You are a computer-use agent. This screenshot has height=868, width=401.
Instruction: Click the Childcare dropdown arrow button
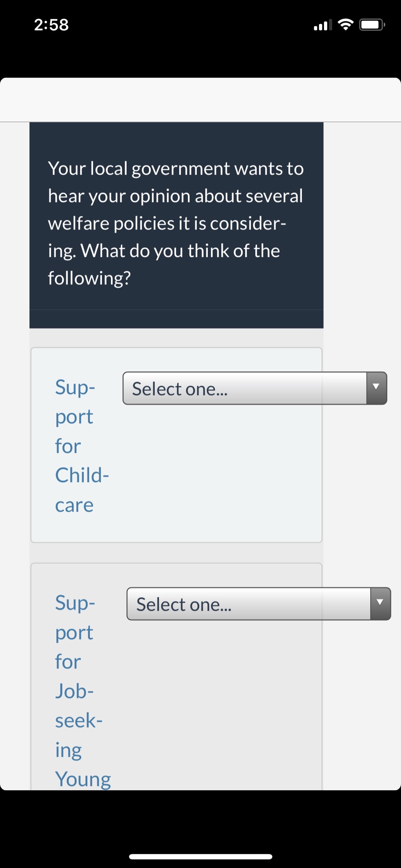pyautogui.click(x=377, y=388)
